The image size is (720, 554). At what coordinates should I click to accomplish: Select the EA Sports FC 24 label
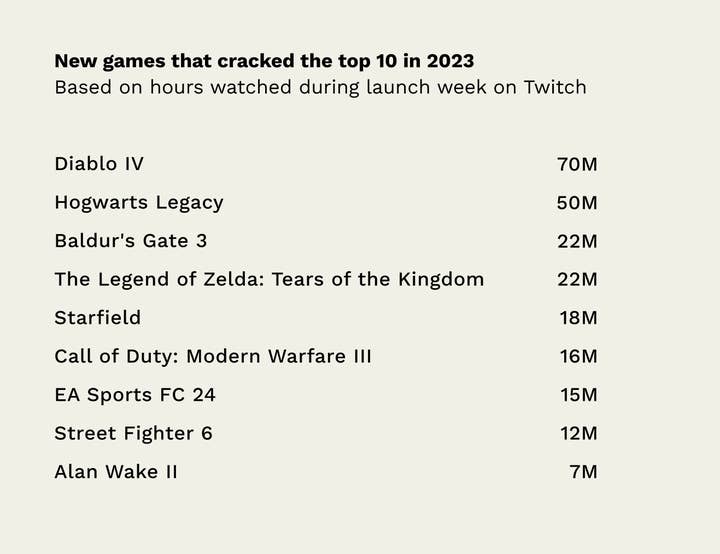135,394
